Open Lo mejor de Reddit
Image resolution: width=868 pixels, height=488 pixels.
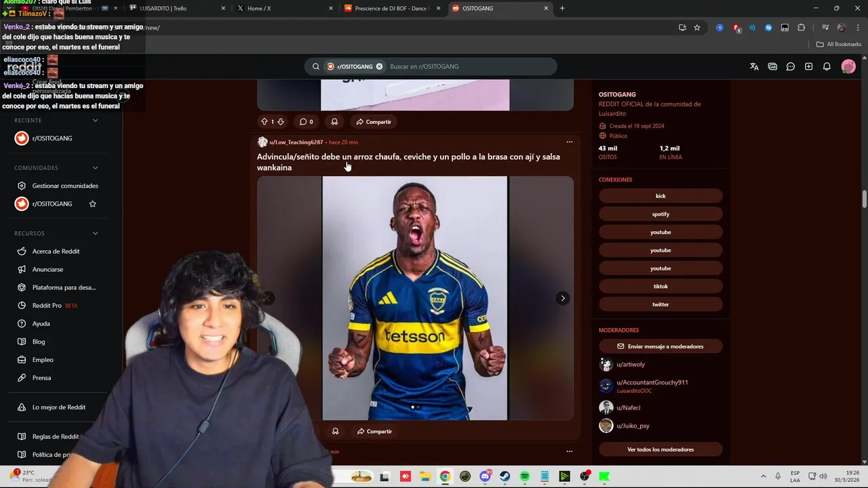58,407
